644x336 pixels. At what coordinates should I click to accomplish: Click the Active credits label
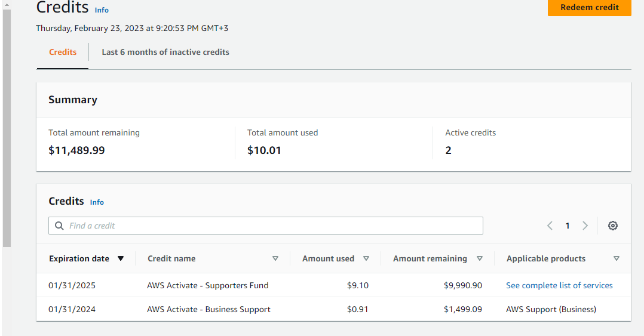(471, 133)
